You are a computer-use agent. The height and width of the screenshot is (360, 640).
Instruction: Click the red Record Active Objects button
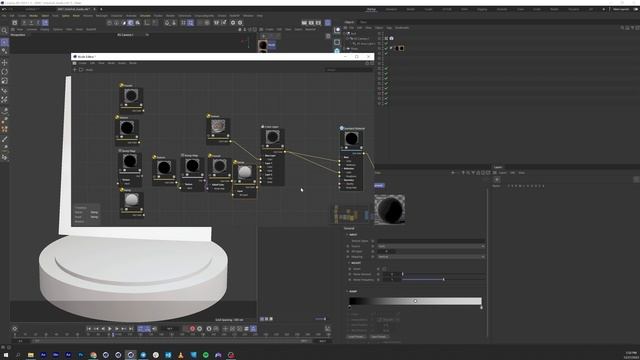pos(192,329)
